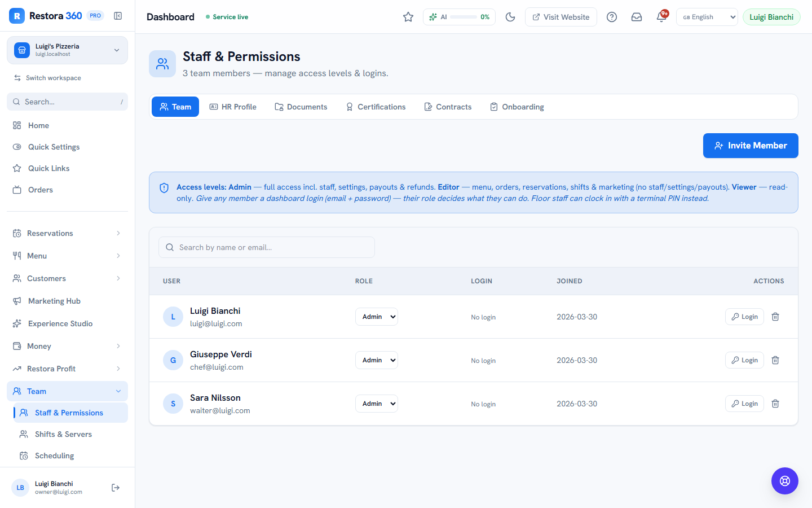Change Luigi Bianchi's Admin role dropdown
The width and height of the screenshot is (812, 508).
377,317
